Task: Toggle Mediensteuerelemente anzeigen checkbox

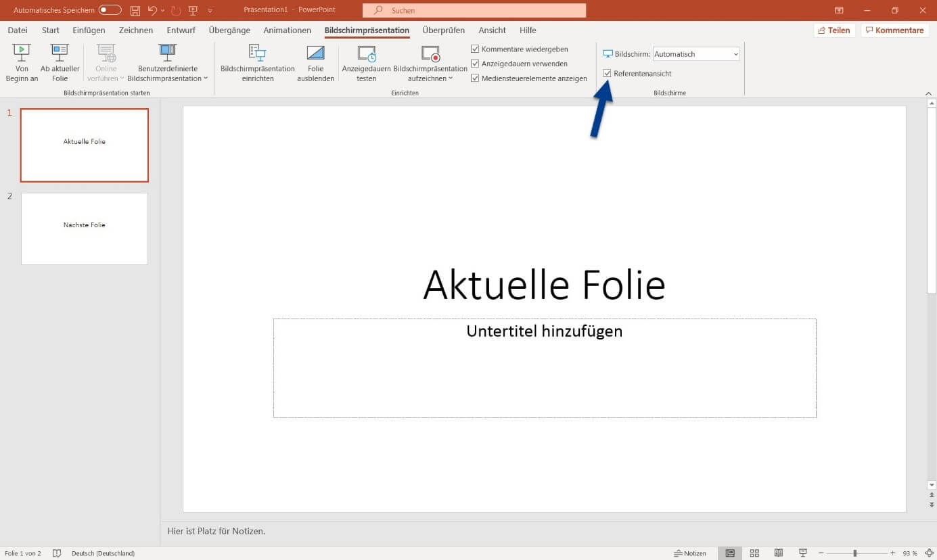Action: click(475, 78)
